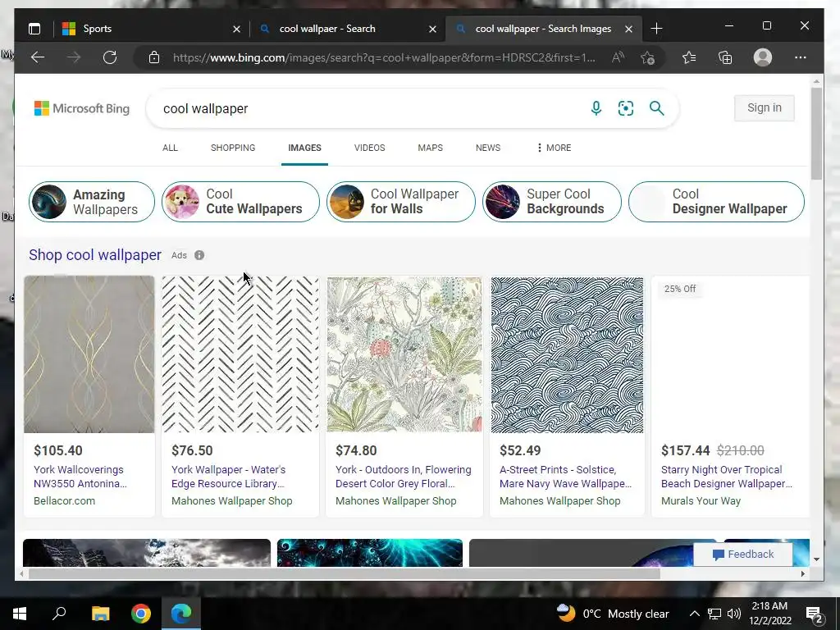Open the VIDEOS search category
The height and width of the screenshot is (630, 840).
(x=370, y=148)
